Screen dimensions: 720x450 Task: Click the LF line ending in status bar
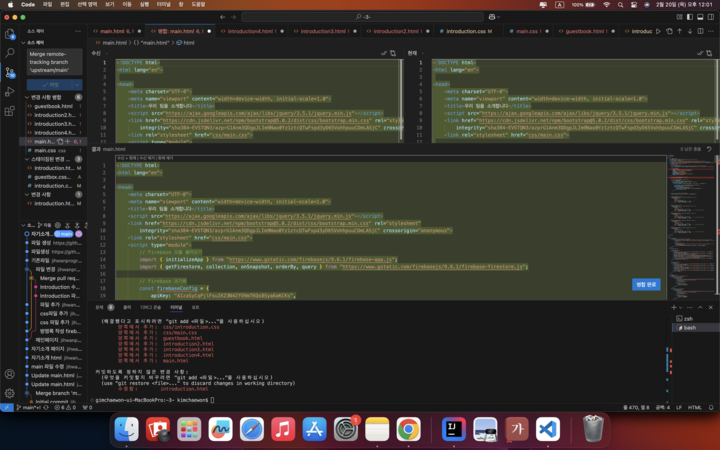(x=679, y=407)
